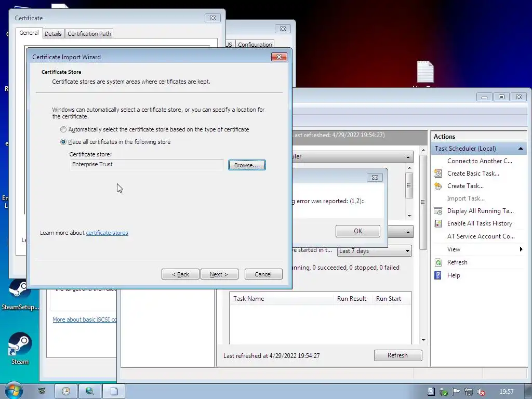
Task: Click the Import Task action text
Action: [x=466, y=198]
